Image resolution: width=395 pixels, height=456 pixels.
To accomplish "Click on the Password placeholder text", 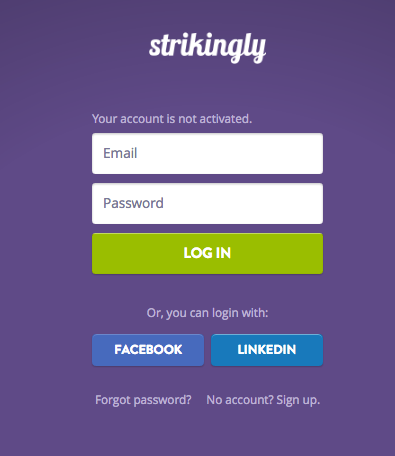I will click(x=133, y=203).
